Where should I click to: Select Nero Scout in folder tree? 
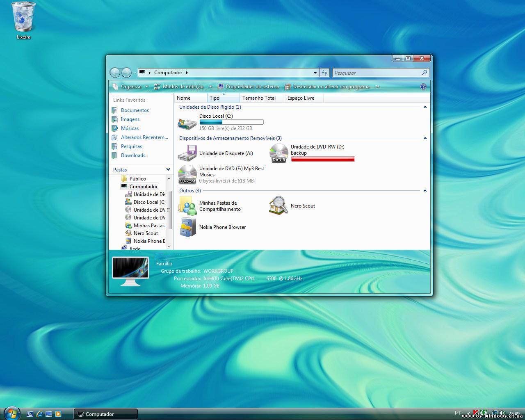pos(142,233)
